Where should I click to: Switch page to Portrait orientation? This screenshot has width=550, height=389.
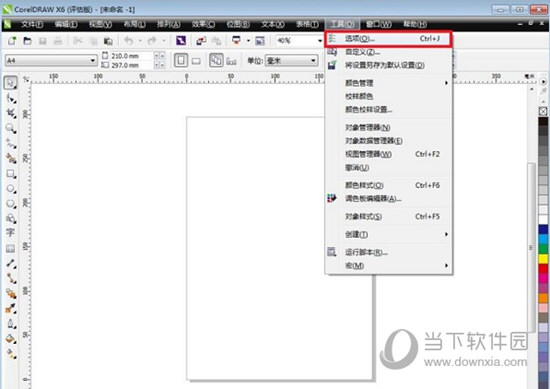tap(181, 61)
